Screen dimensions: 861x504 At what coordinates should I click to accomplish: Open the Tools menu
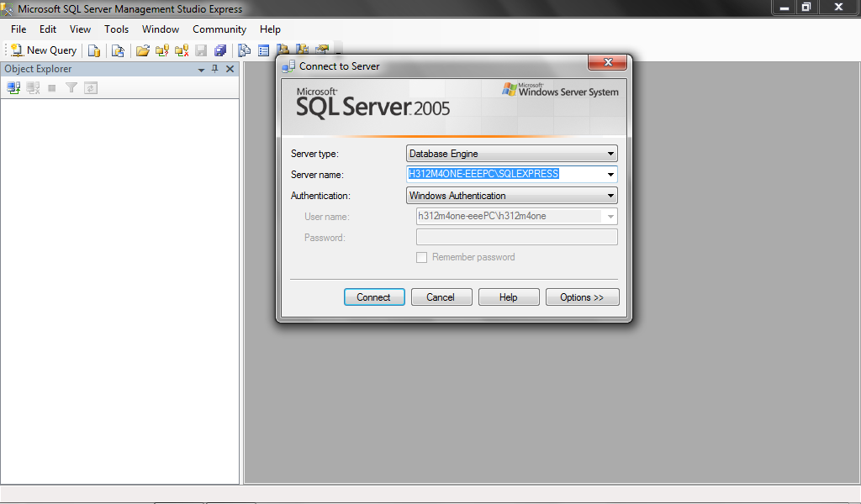point(116,29)
